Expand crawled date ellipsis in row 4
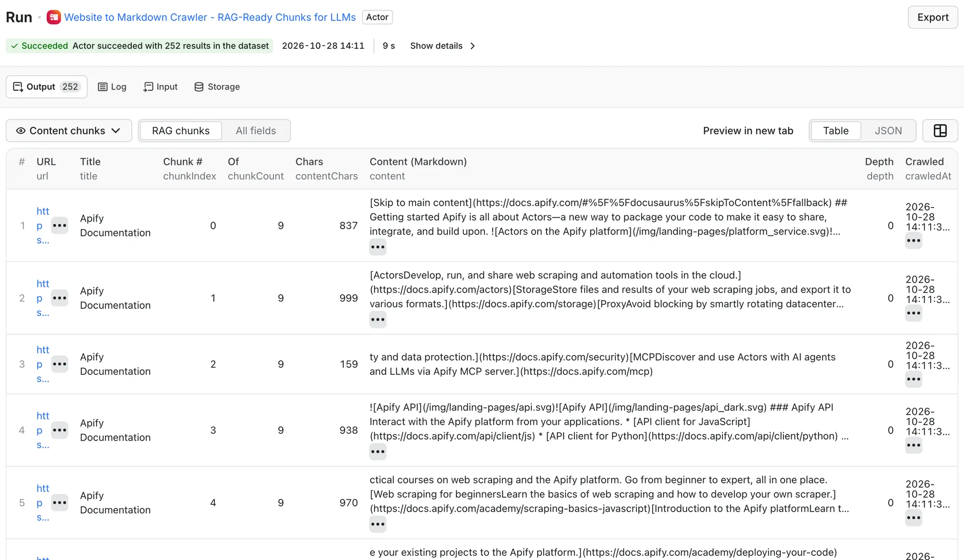 click(x=914, y=445)
